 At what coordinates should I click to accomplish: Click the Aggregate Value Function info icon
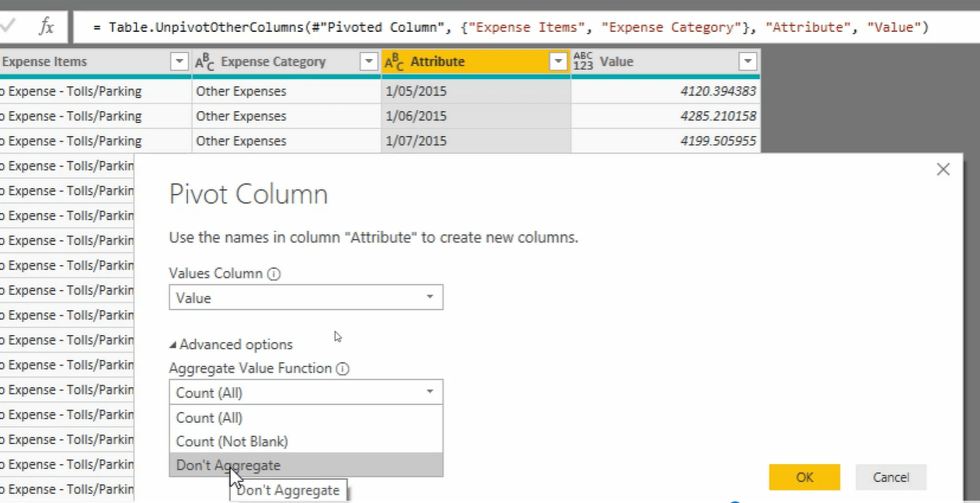[x=343, y=369]
